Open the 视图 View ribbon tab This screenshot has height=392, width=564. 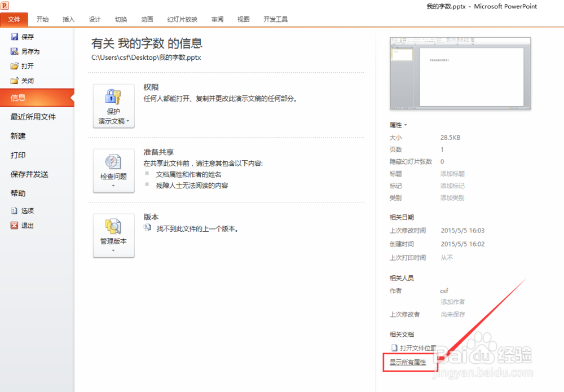(x=244, y=19)
